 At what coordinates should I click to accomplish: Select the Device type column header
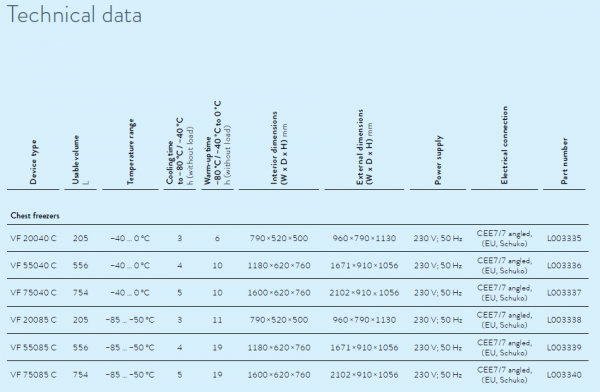point(33,162)
